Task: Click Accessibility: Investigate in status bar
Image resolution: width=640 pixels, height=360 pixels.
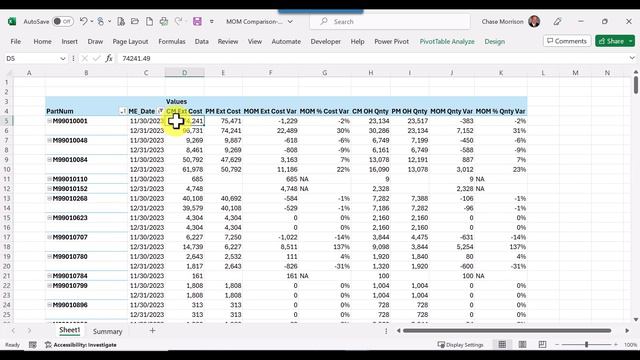Action: tap(81, 345)
